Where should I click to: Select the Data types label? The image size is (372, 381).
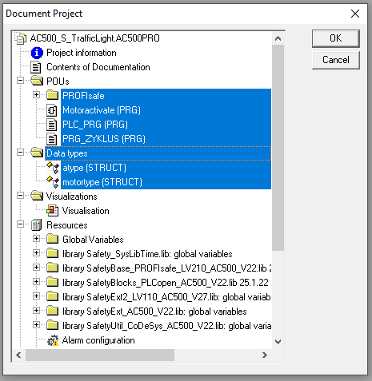[67, 153]
